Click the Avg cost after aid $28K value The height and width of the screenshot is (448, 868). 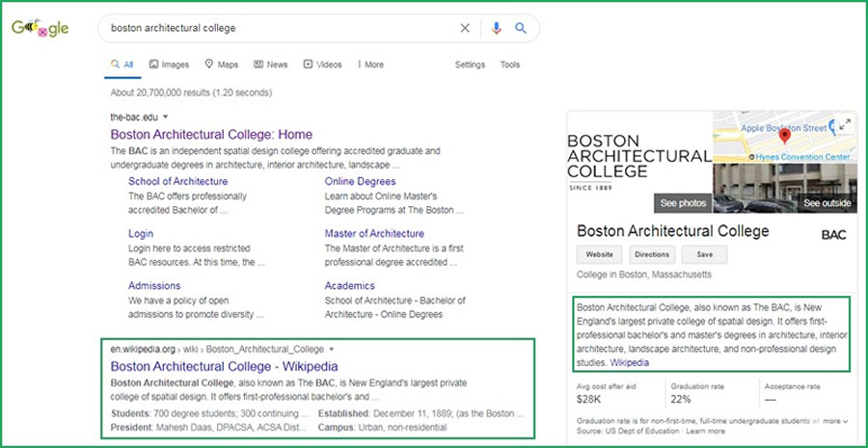pyautogui.click(x=587, y=398)
